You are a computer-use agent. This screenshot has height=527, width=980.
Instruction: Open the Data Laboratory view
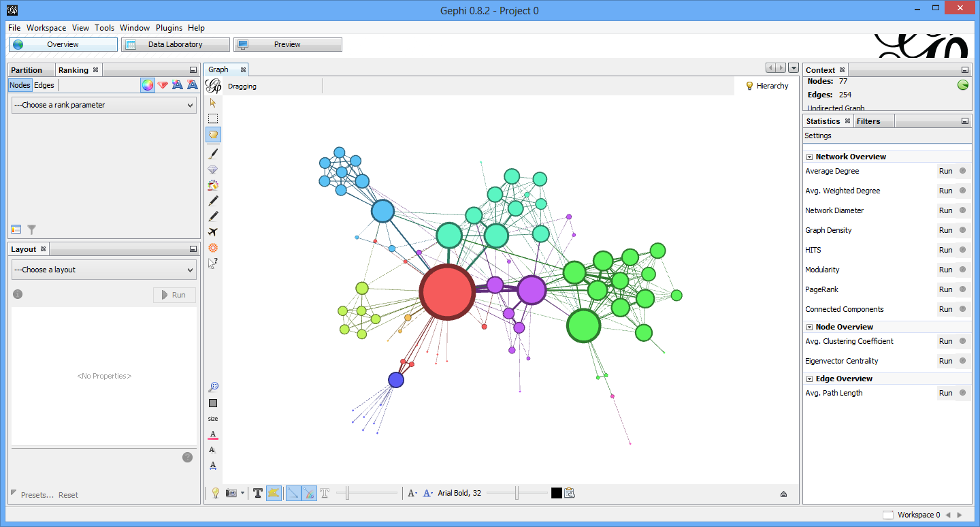[x=176, y=44]
